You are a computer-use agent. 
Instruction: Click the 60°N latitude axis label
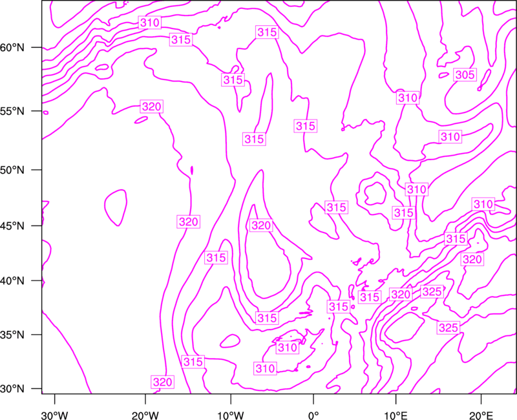click(12, 48)
